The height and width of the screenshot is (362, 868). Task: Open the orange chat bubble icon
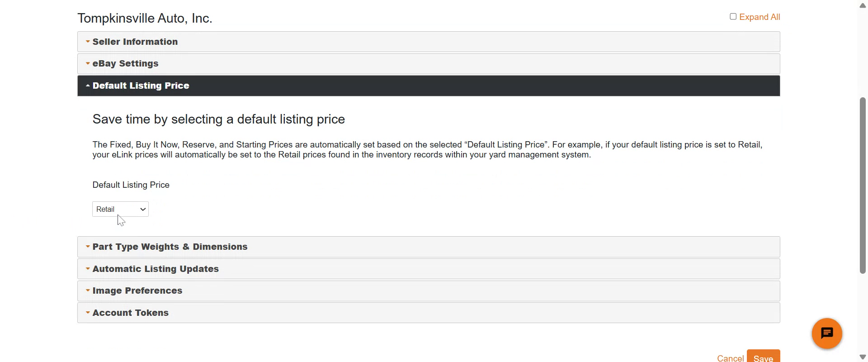point(827,333)
